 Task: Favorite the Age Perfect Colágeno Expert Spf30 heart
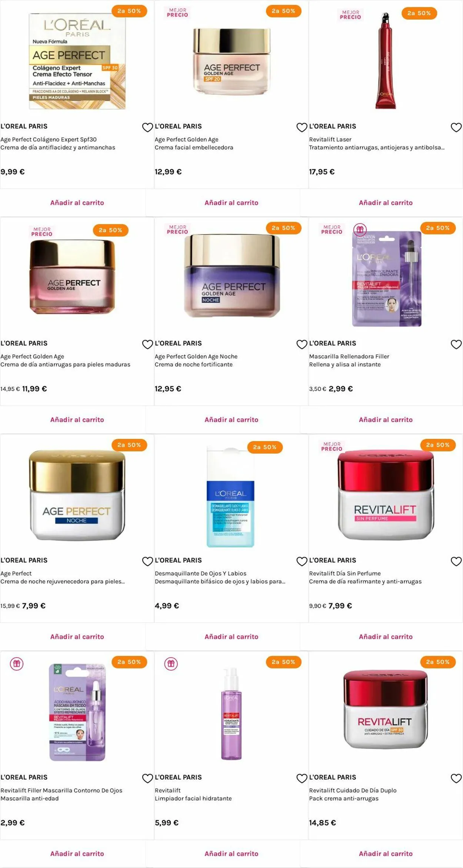pyautogui.click(x=147, y=127)
